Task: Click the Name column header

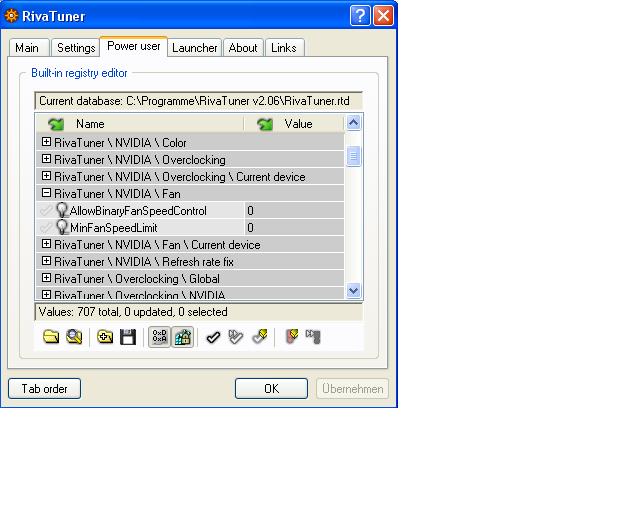Action: pos(140,124)
